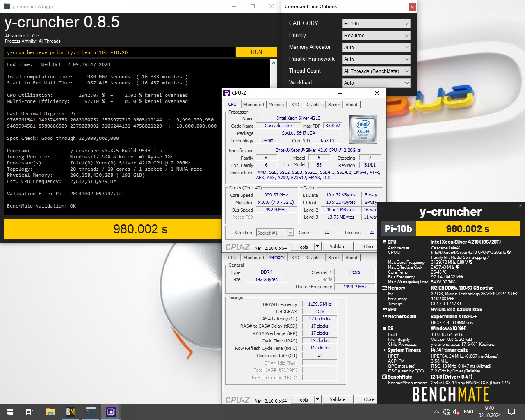
Task: Close the Command Line Options panel
Action: [412, 7]
